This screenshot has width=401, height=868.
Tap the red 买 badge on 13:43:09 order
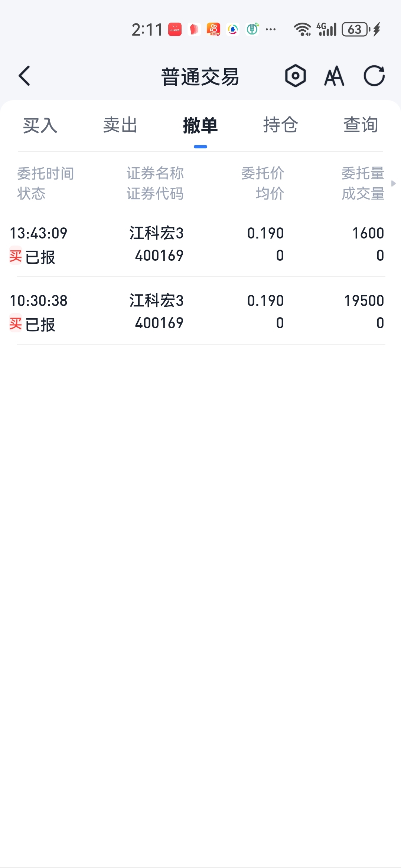pyautogui.click(x=16, y=256)
